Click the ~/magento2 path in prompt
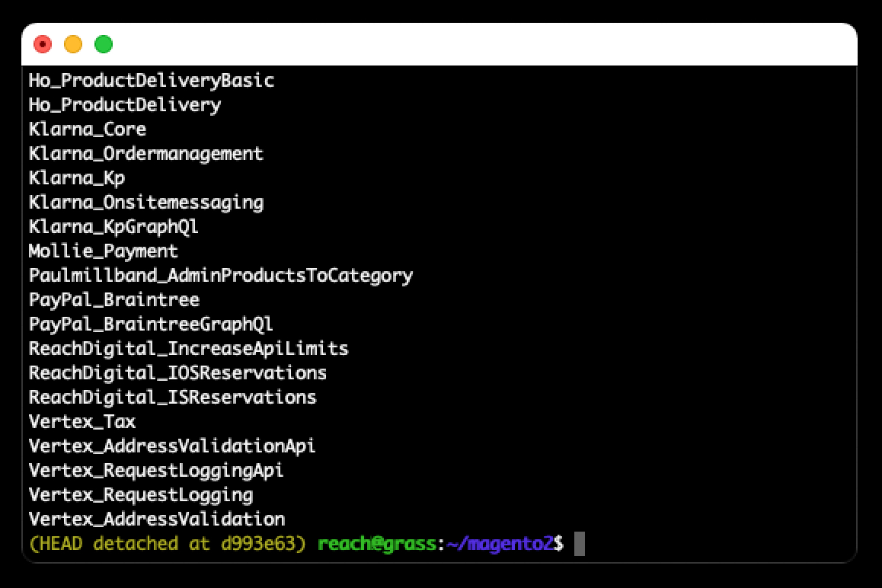882x588 pixels. 500,544
